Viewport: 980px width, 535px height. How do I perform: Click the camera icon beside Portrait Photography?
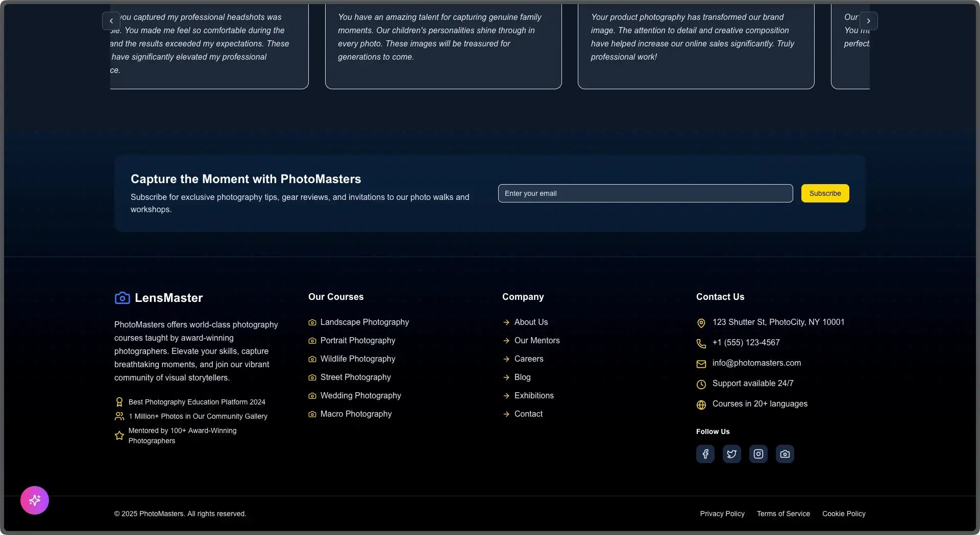[312, 341]
